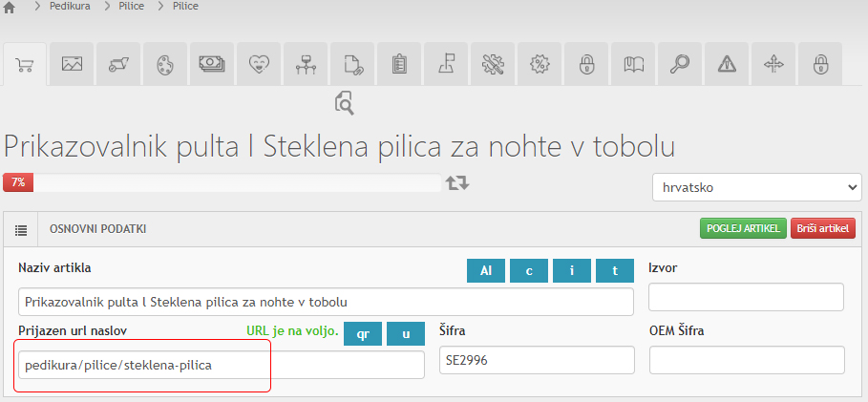Click the Pedikura breadcrumb link
This screenshot has width=868, height=402.
point(72,7)
